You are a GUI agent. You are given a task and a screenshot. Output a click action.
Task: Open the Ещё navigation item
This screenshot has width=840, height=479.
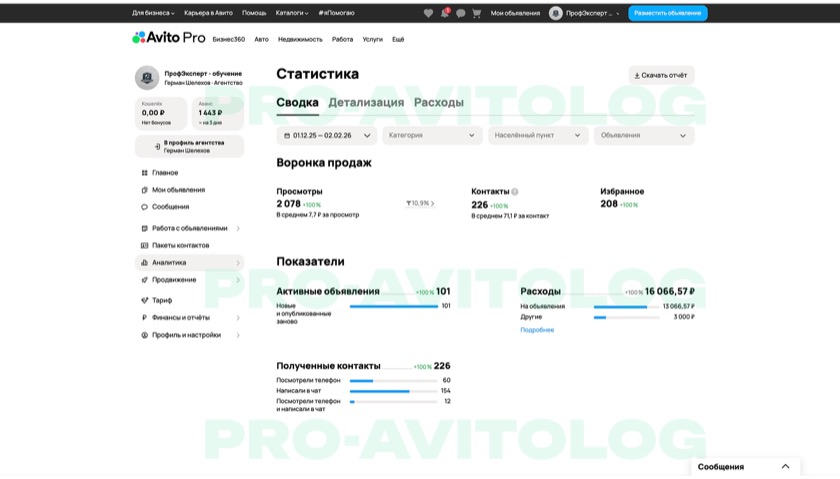tap(398, 39)
